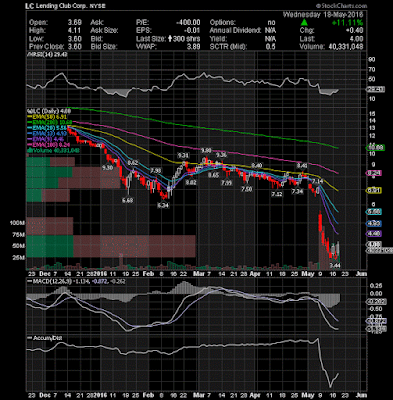Click the 7.93 price label

coord(156,170)
